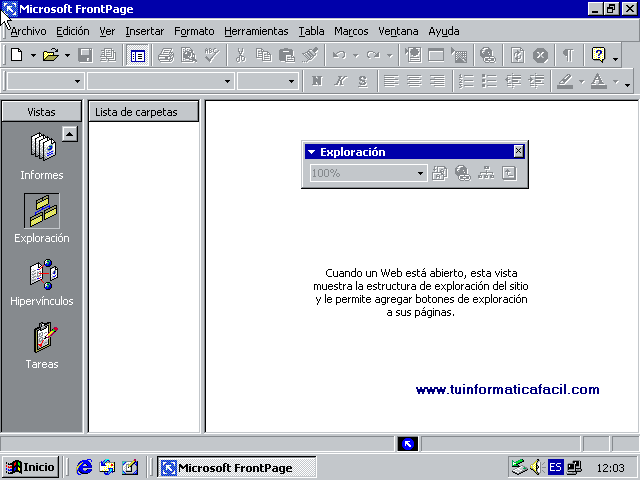Click the Microsoft FrontPage taskbar button

237,467
